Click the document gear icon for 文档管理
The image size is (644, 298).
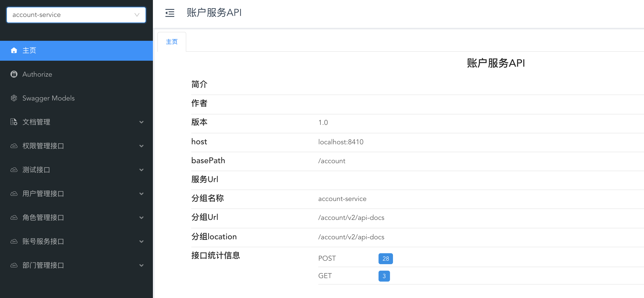coord(14,122)
